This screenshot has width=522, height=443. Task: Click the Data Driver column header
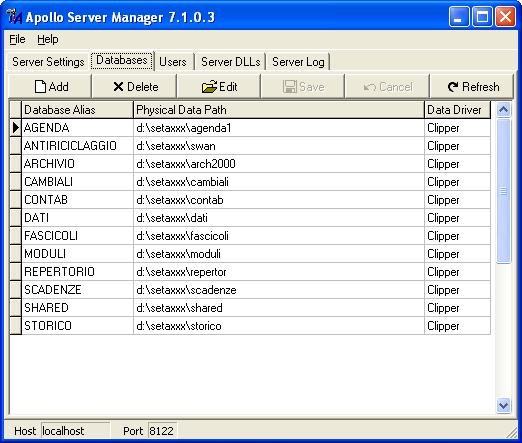[458, 110]
